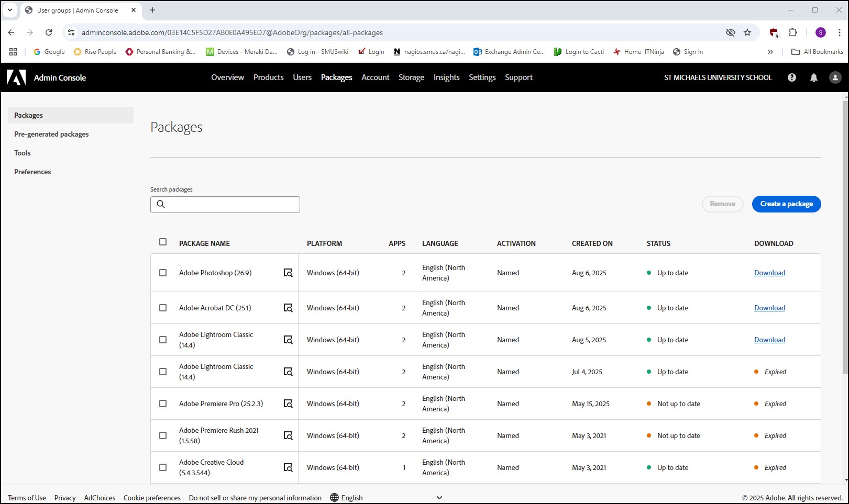Open Chrome extensions puzzle icon
This screenshot has height=504, width=849.
pyautogui.click(x=793, y=32)
